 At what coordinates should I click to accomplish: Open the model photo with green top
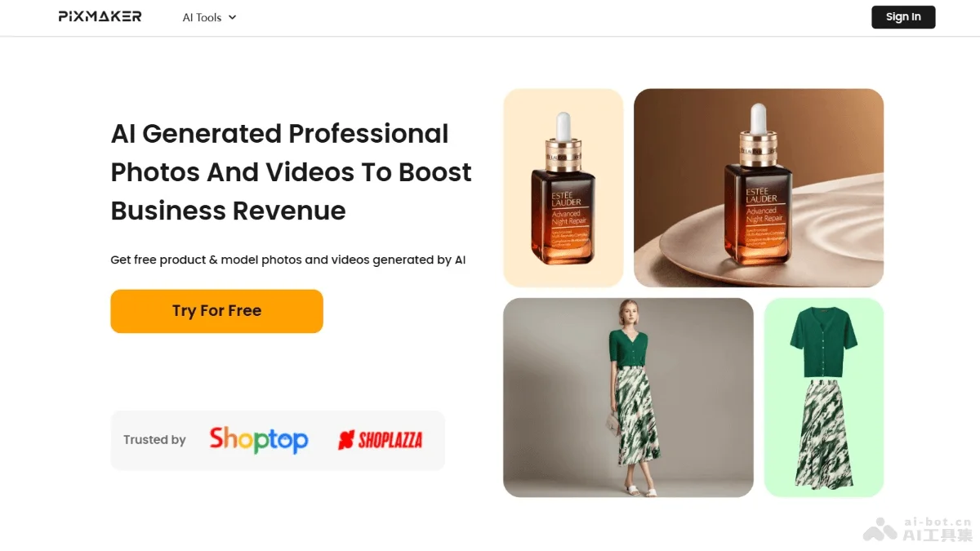coord(628,398)
